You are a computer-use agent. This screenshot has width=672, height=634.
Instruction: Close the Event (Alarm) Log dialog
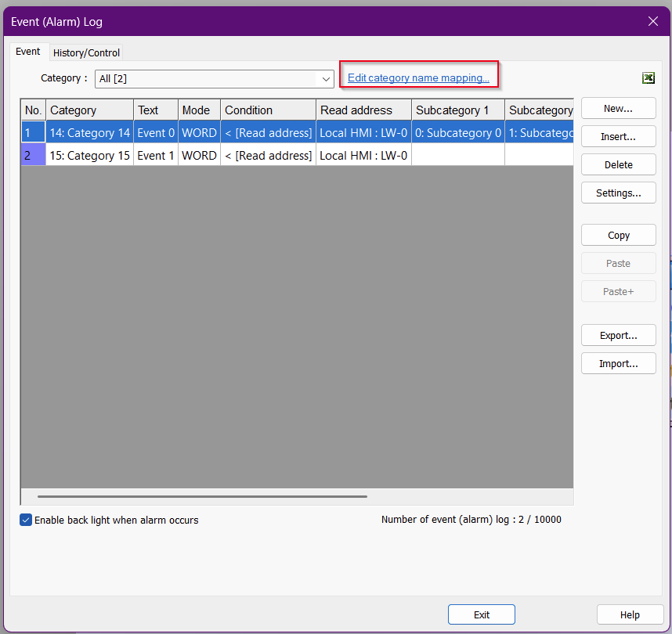tap(652, 21)
